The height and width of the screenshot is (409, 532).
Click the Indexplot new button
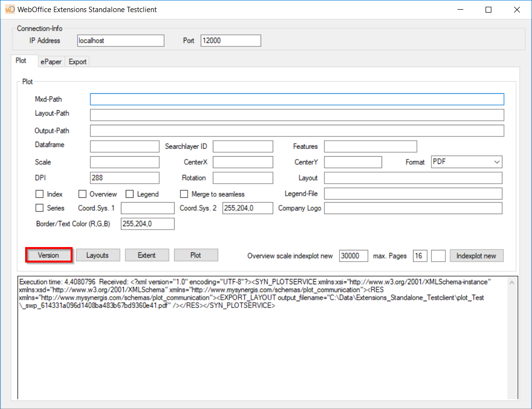click(x=476, y=255)
